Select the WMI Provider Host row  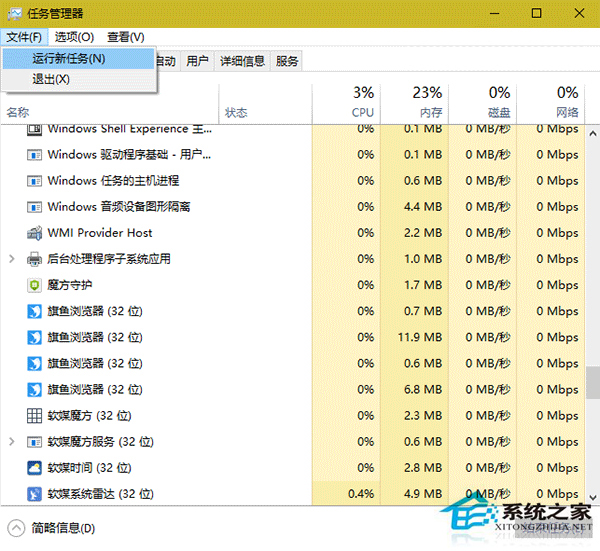click(x=293, y=233)
